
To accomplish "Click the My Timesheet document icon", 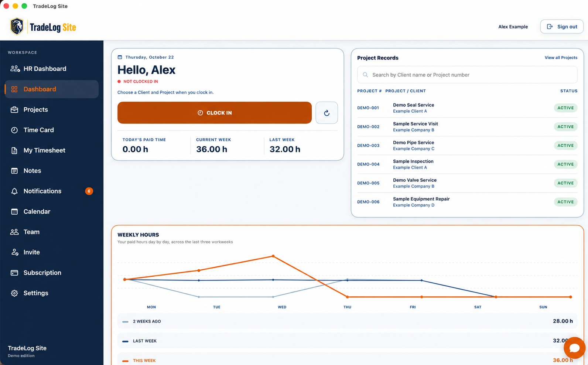I will click(x=14, y=150).
